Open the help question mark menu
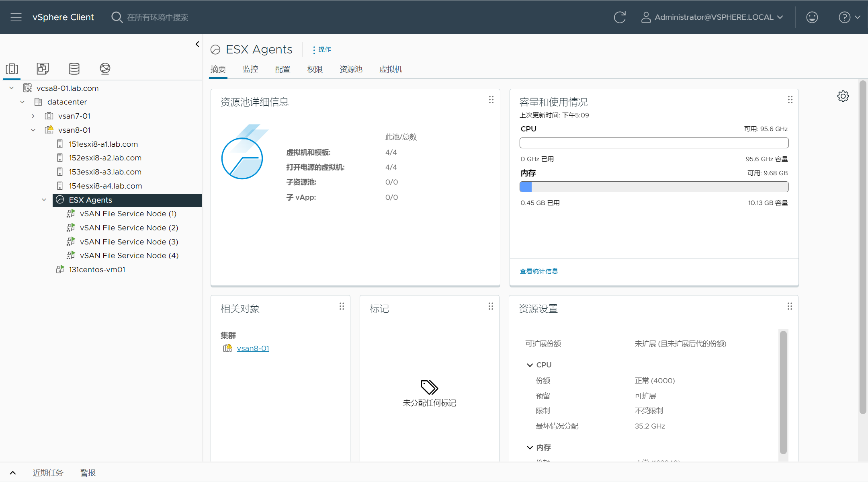This screenshot has height=482, width=868. 849,17
